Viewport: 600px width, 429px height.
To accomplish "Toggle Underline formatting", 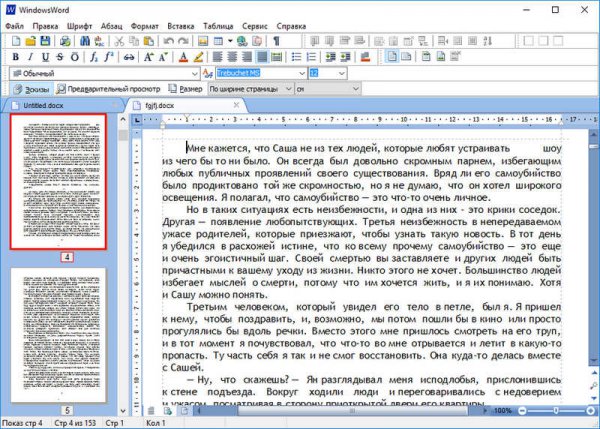I will [x=45, y=57].
